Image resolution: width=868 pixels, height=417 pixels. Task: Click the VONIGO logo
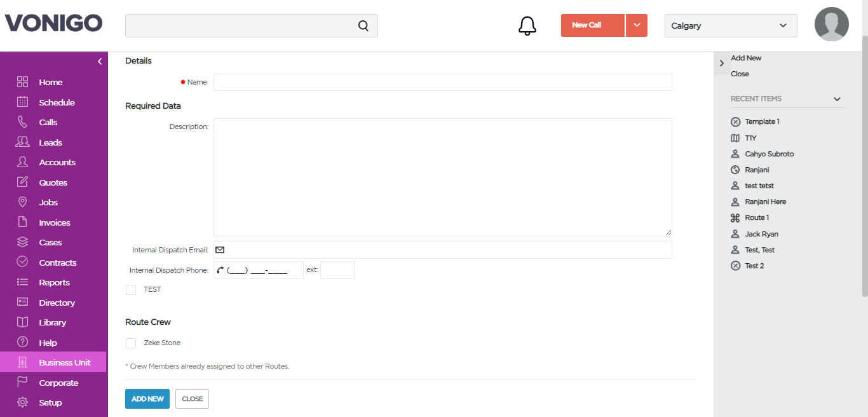point(53,24)
